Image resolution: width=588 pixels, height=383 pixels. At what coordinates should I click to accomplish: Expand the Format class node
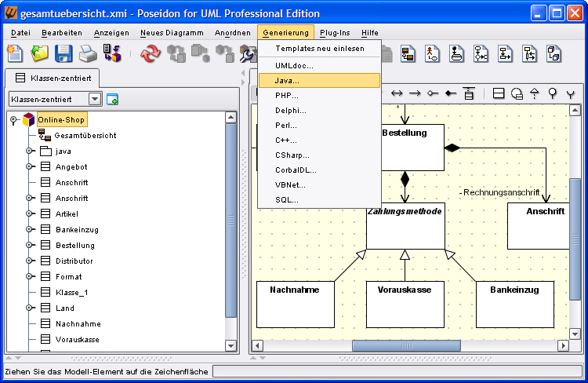point(30,277)
